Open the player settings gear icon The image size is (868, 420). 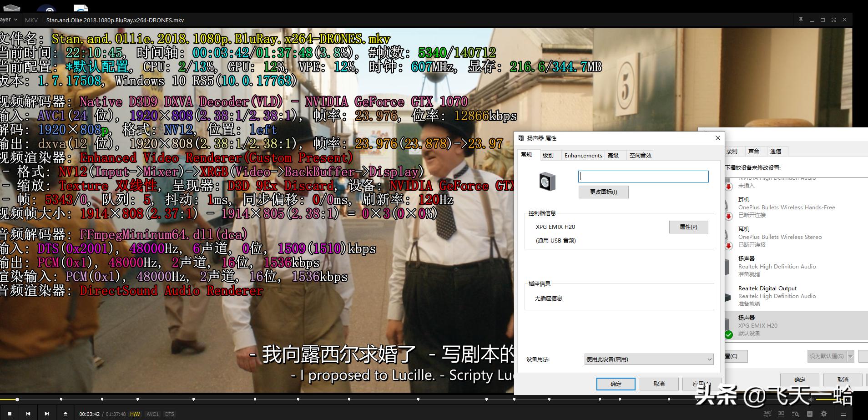click(x=823, y=414)
